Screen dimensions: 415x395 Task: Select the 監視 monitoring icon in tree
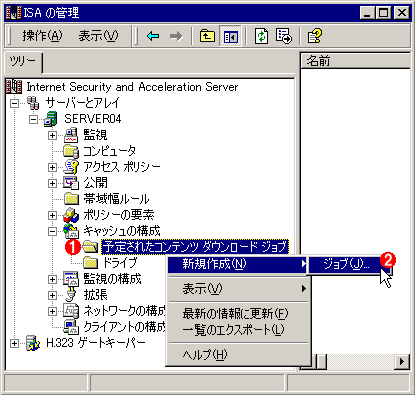[x=71, y=135]
